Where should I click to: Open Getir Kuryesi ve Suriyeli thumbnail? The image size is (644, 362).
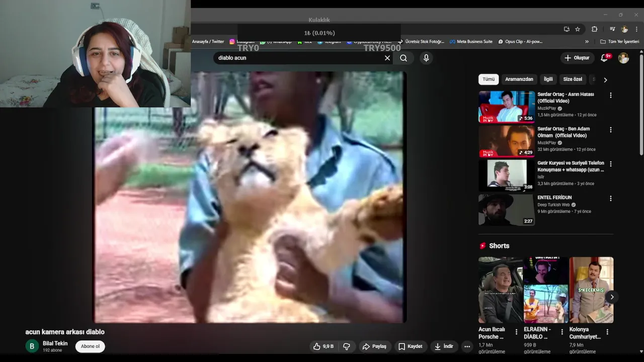(x=507, y=175)
